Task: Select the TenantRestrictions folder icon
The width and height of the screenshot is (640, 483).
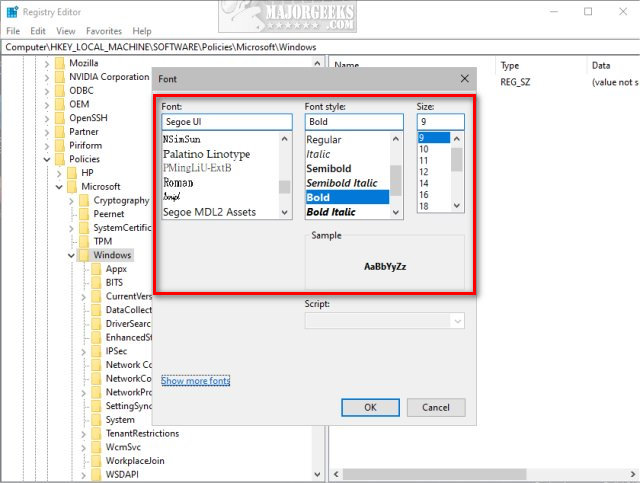Action: [x=96, y=433]
